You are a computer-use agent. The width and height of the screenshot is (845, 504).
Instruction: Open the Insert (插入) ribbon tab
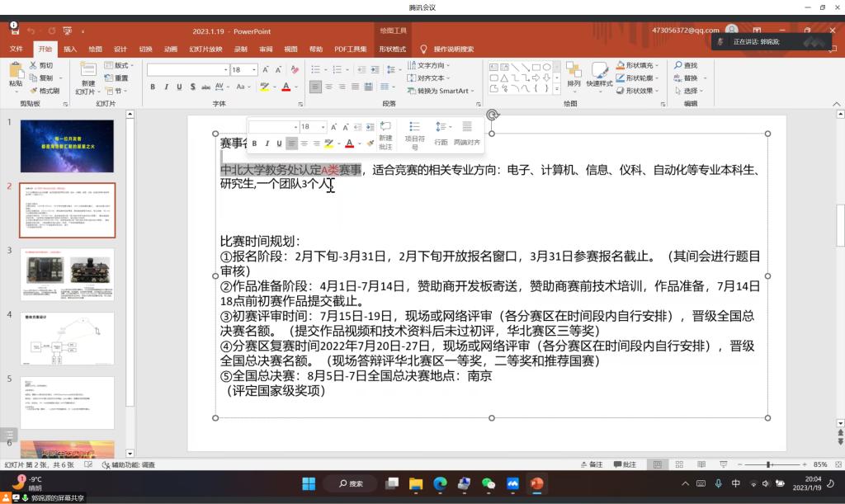[70, 49]
